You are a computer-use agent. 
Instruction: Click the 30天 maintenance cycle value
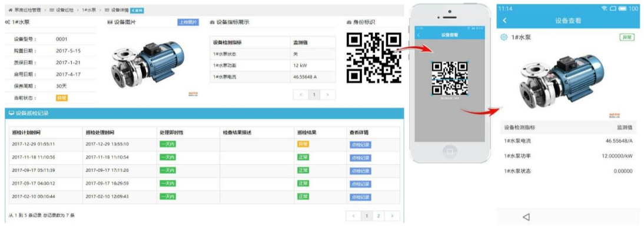(61, 86)
